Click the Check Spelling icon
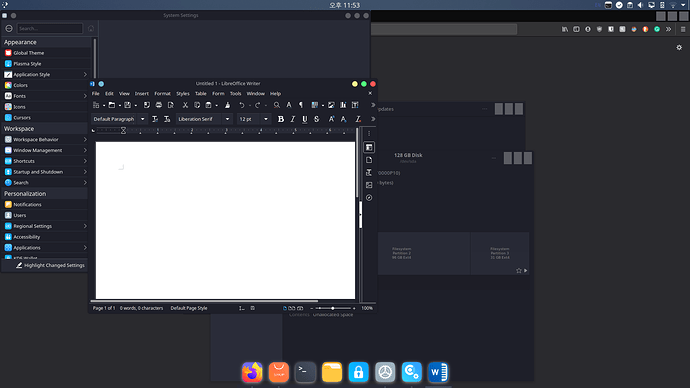Image resolution: width=690 pixels, height=388 pixels. point(289,105)
